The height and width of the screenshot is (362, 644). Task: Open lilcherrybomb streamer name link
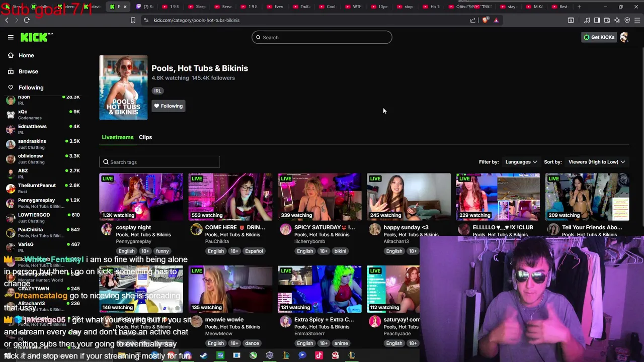309,241
